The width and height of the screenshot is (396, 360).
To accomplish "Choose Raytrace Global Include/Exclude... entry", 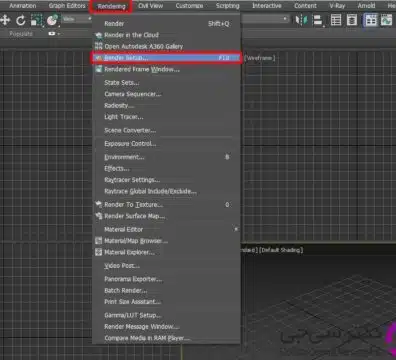I will click(166, 191).
